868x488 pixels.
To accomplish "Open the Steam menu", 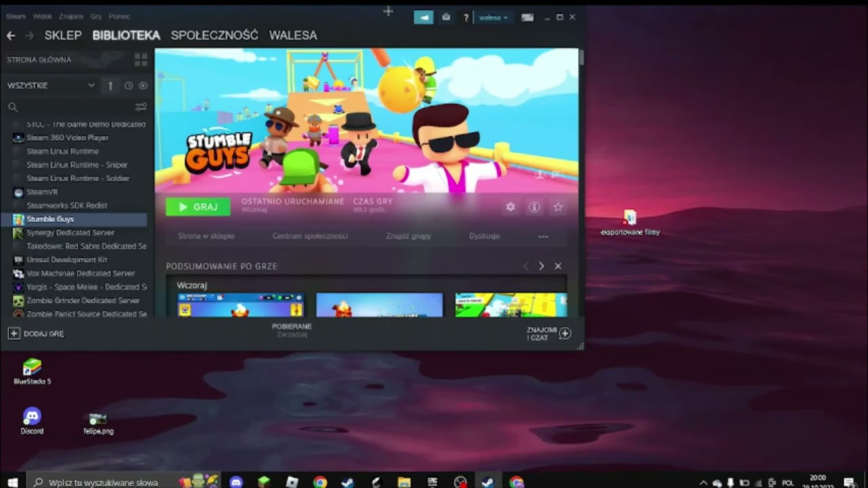I will coord(16,16).
